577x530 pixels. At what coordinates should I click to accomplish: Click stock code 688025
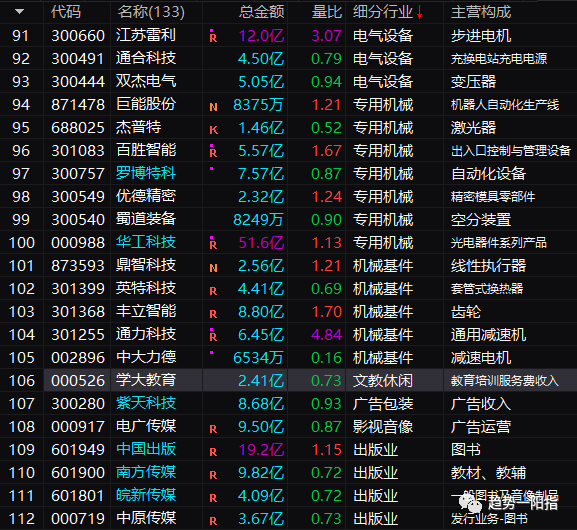[78, 128]
